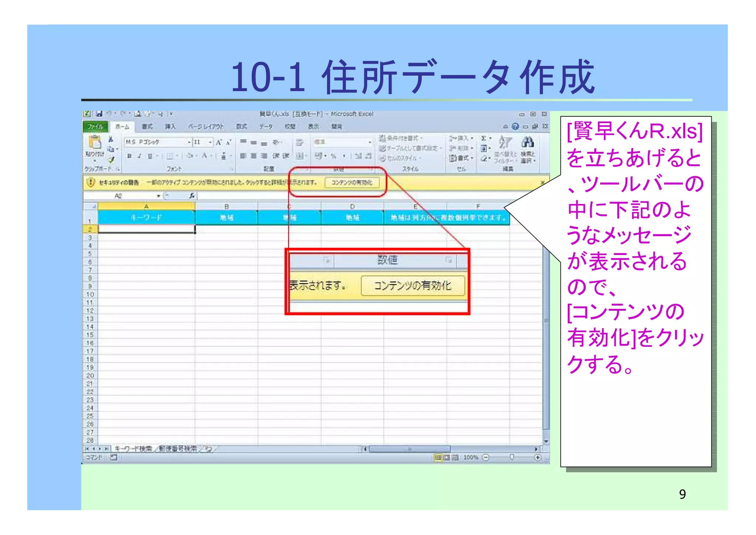Click the Sort and Filter icon
This screenshot has width=756, height=535.
tap(505, 142)
